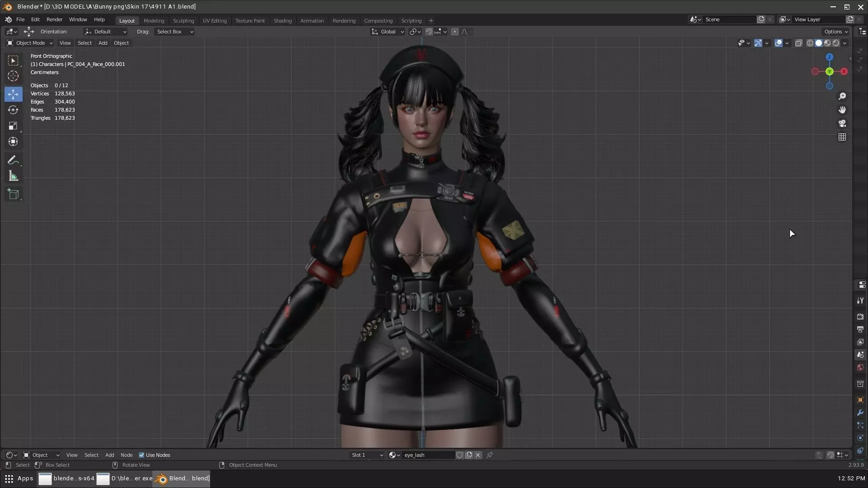Click the Scene name field
Viewport: 868px width, 488px height.
tap(730, 19)
